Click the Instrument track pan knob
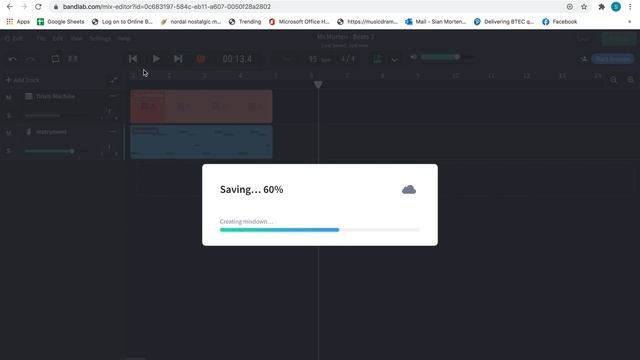The width and height of the screenshot is (640, 360). [x=109, y=150]
